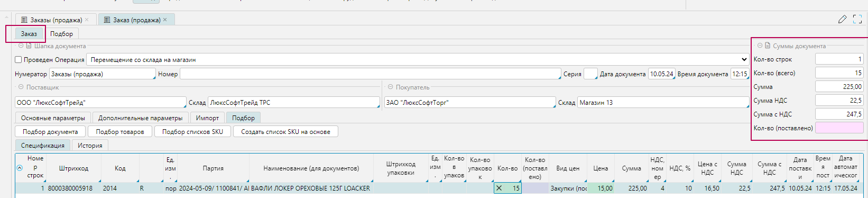Click document icon beside Суммы документа

(x=768, y=46)
